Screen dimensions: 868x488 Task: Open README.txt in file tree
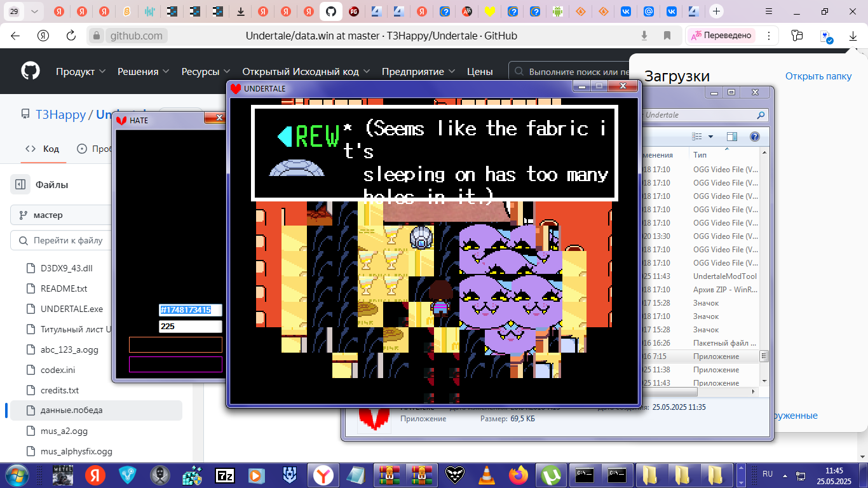(x=64, y=288)
